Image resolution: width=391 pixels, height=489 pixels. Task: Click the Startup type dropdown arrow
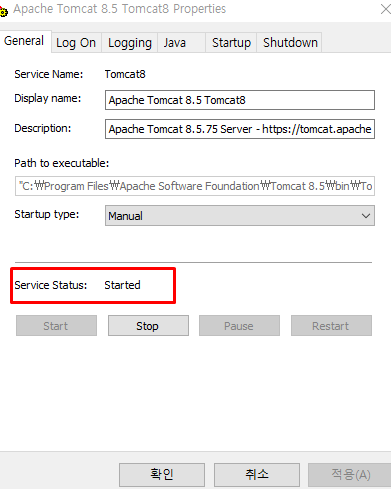(x=366, y=216)
